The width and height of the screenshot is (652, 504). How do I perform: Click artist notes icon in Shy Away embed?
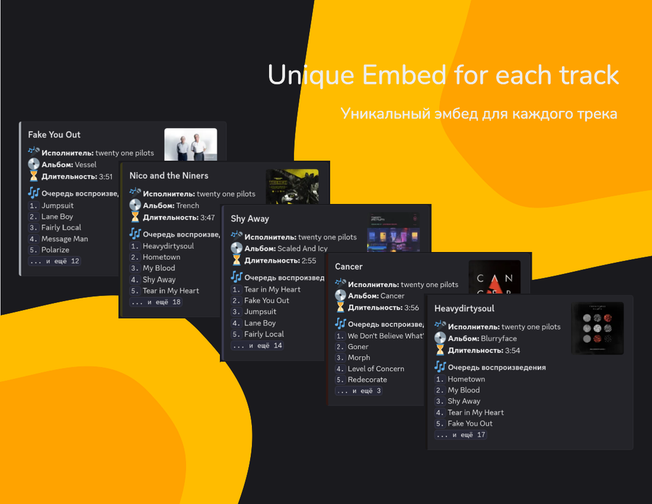[x=237, y=235]
